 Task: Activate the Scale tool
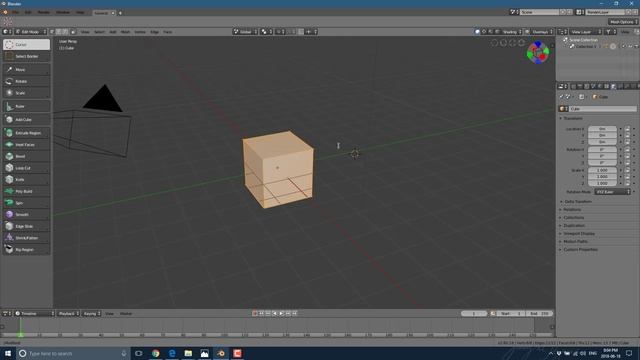click(27, 93)
